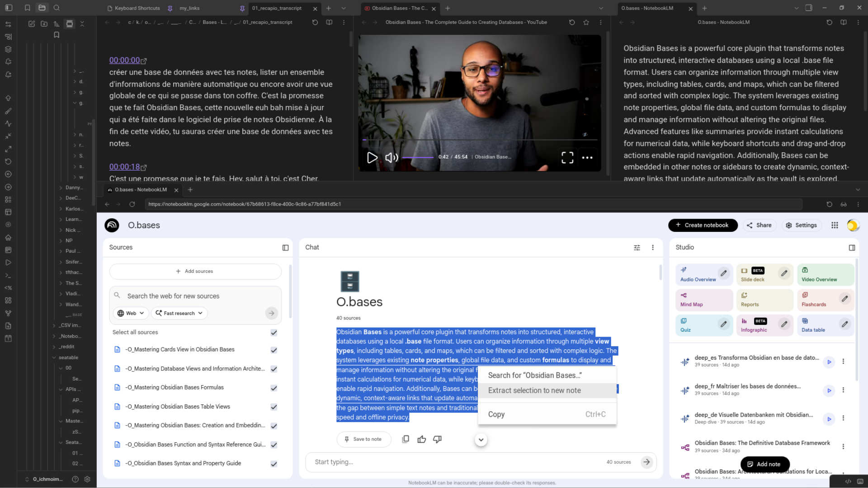Open the Chat panel three-dot menu
Screen dimensions: 868x488
tap(652, 248)
